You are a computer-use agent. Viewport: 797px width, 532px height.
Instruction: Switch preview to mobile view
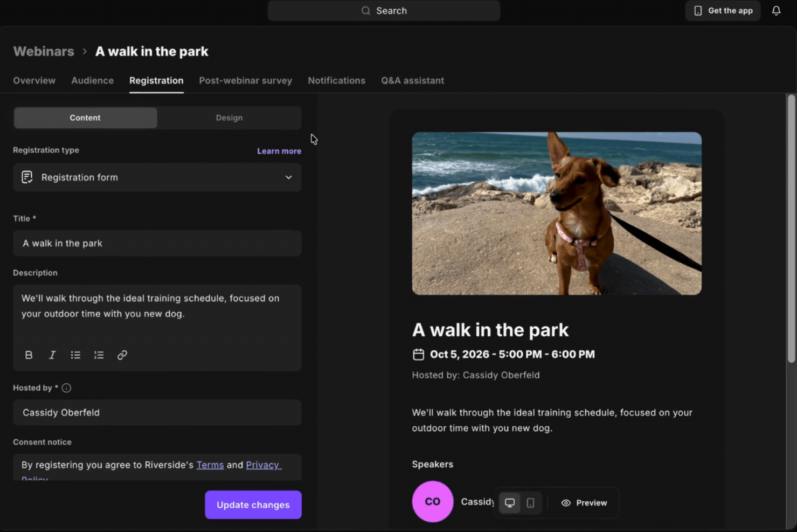(531, 503)
